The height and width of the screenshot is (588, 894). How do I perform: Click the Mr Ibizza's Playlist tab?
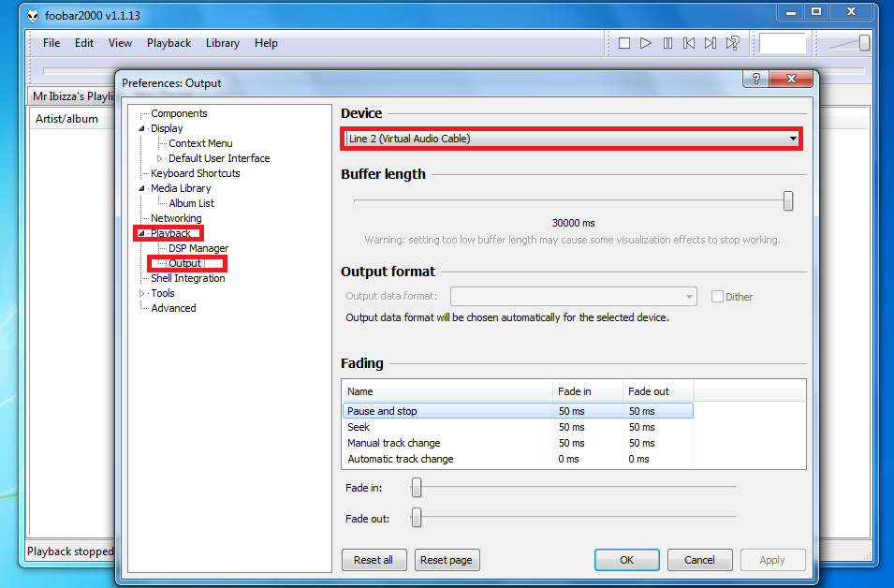tap(72, 96)
